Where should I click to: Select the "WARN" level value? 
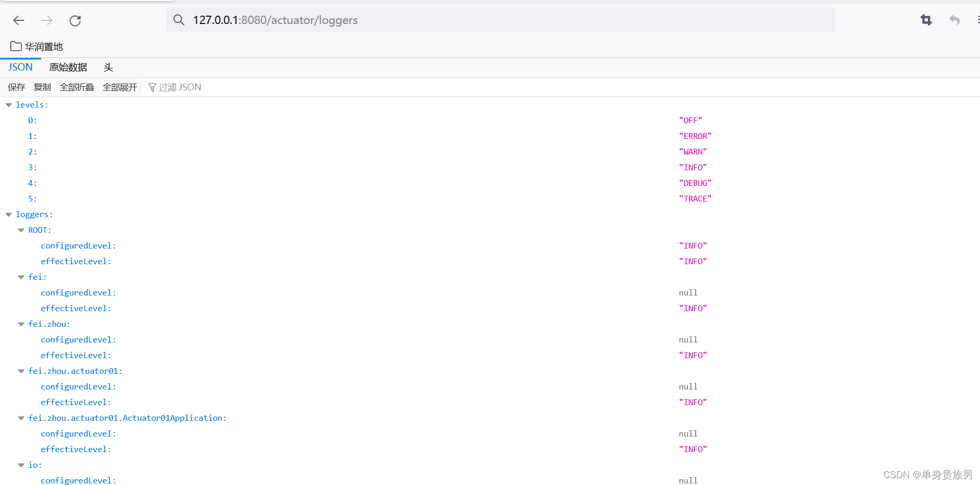693,152
